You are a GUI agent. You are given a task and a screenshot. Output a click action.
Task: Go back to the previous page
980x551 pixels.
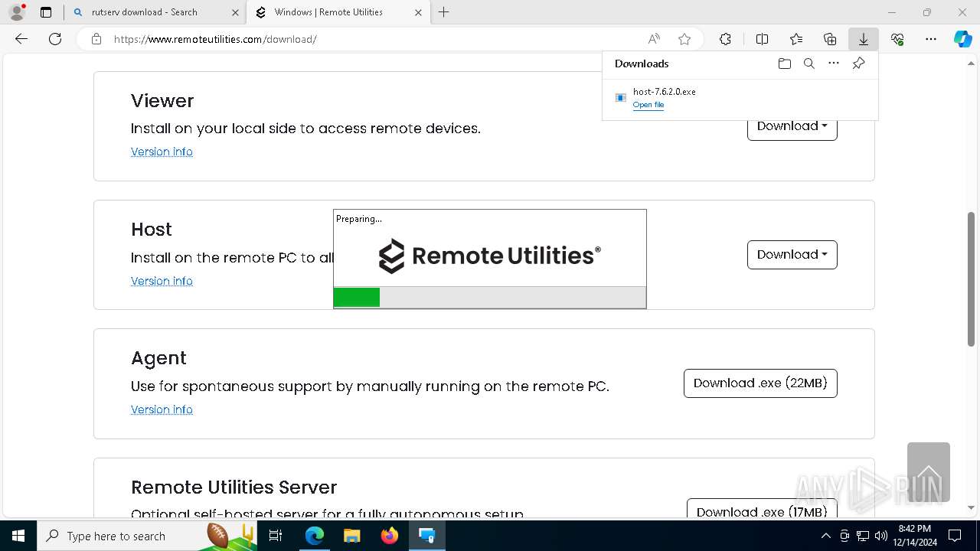(21, 39)
